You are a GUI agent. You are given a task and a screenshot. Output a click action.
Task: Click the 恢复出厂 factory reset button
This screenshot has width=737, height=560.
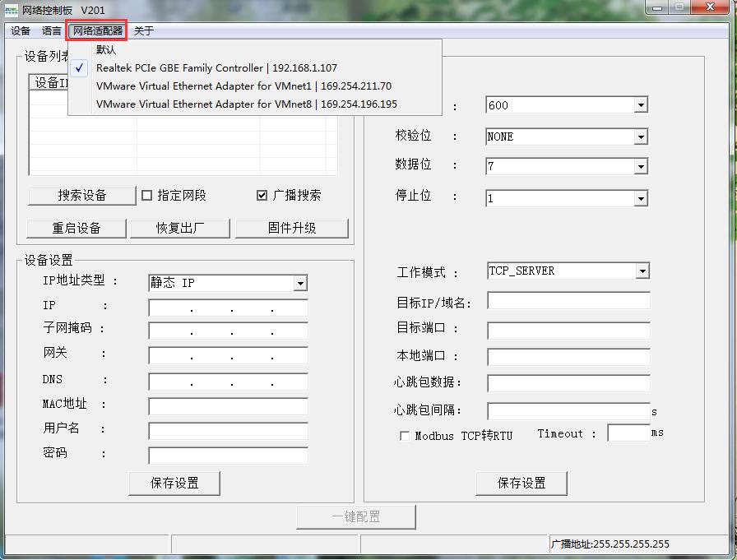[x=179, y=229]
